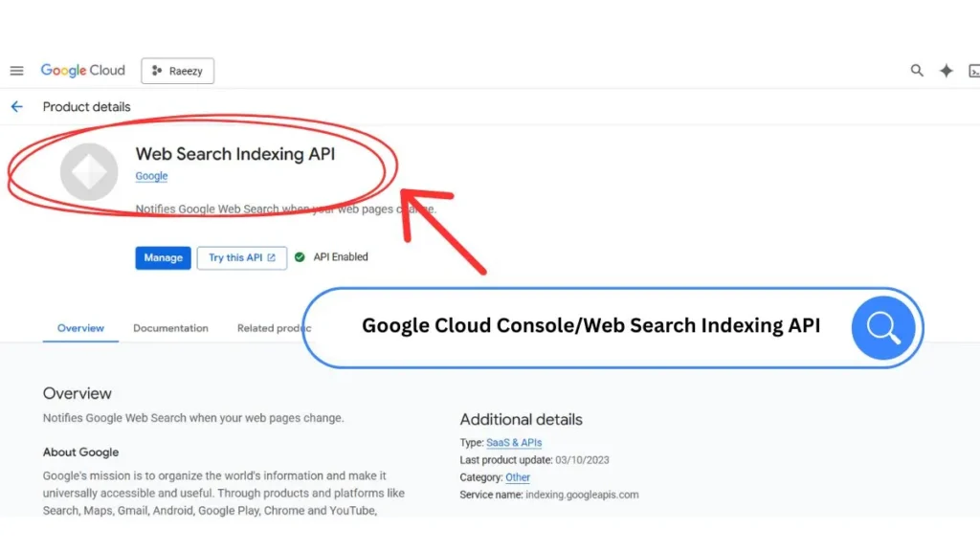This screenshot has width=980, height=551.
Task: Click the 'Product details' header text
Action: point(87,107)
